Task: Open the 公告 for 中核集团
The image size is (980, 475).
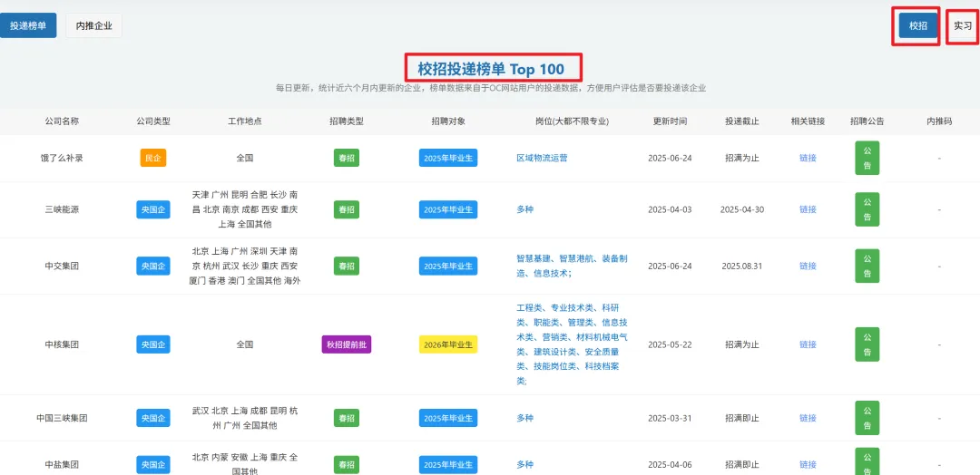Action: tap(867, 344)
